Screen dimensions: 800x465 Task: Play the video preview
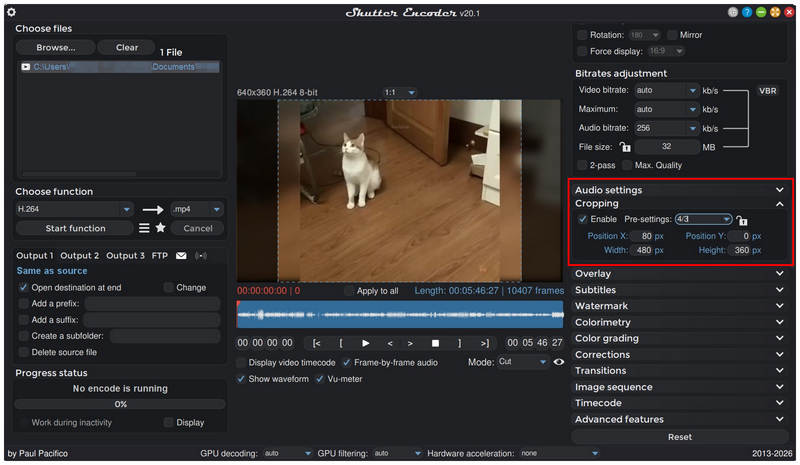(365, 344)
